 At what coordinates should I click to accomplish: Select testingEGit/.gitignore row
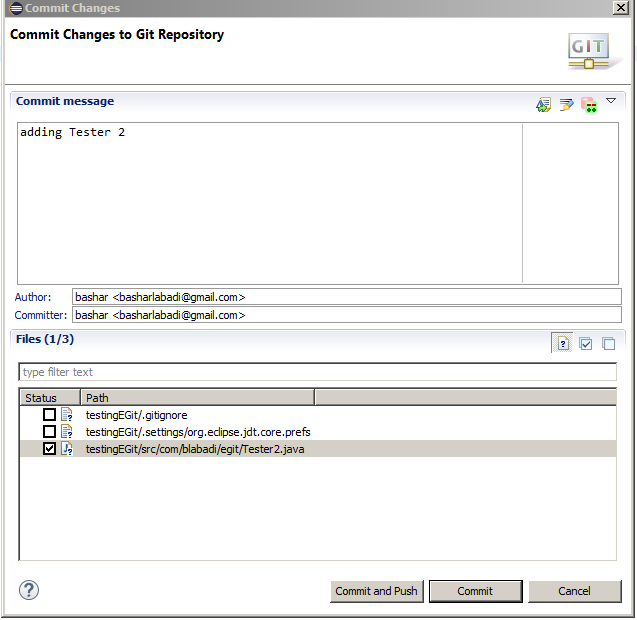[x=318, y=415]
